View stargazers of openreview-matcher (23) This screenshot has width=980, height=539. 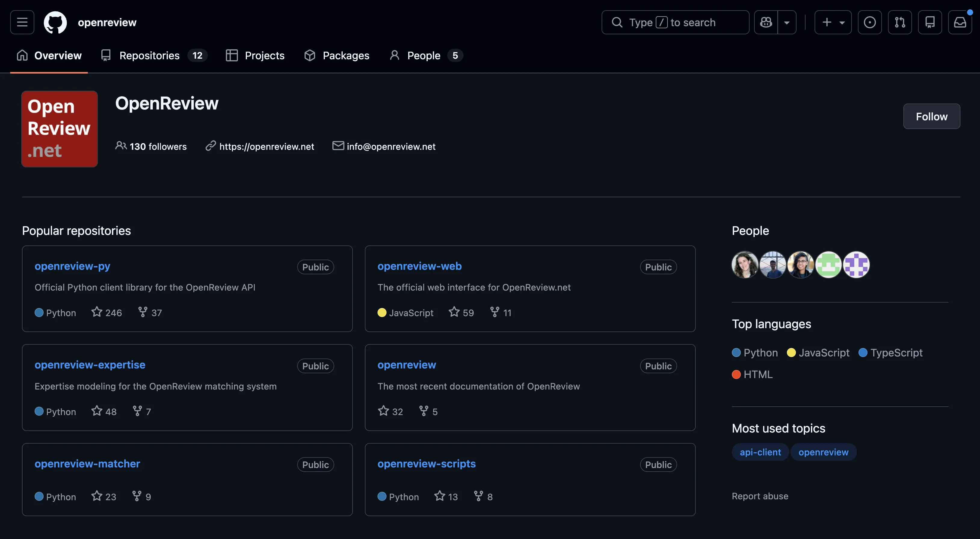[103, 497]
